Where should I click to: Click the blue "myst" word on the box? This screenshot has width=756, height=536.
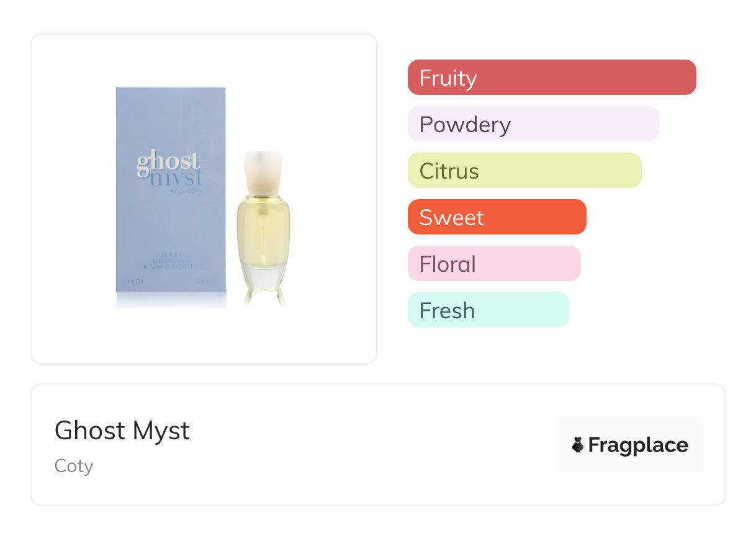point(176,178)
